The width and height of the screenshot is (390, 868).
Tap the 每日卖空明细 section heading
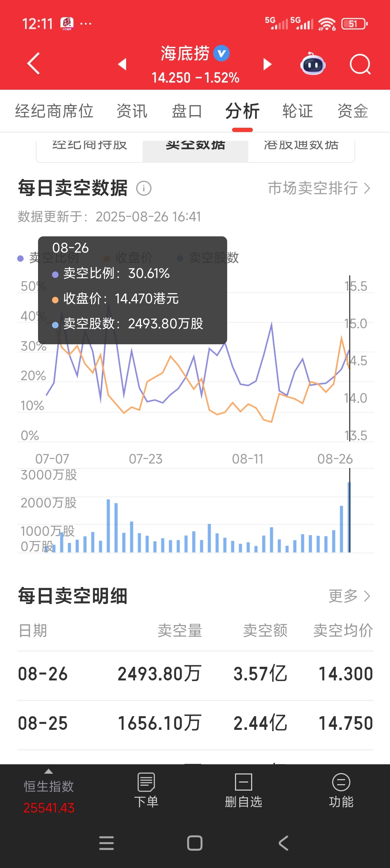click(x=73, y=596)
